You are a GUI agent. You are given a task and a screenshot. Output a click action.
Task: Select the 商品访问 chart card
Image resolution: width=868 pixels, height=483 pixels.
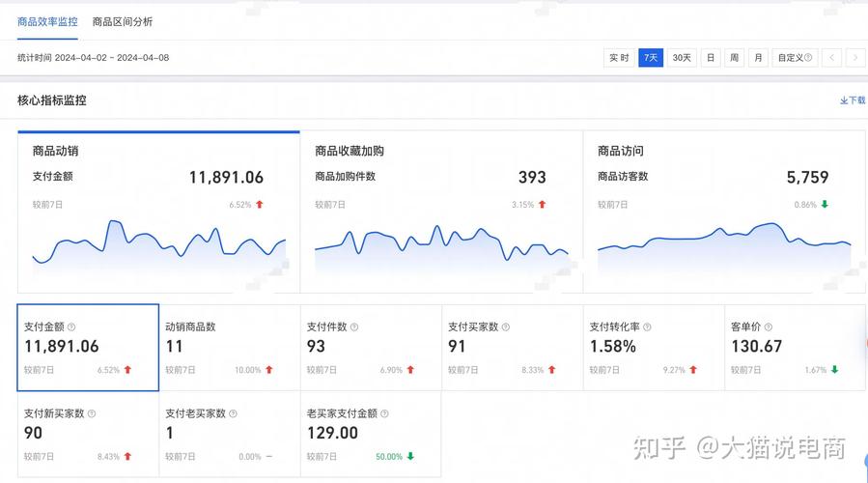click(724, 213)
